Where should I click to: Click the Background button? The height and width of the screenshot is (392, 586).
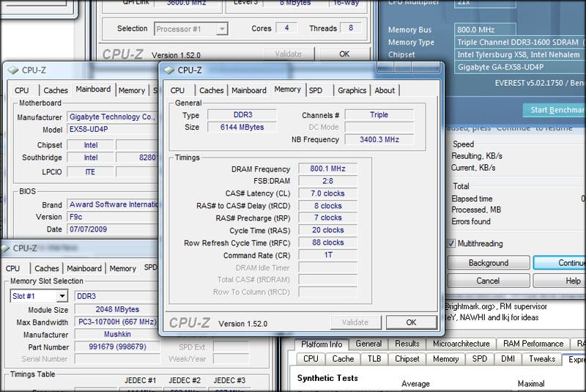pos(489,263)
